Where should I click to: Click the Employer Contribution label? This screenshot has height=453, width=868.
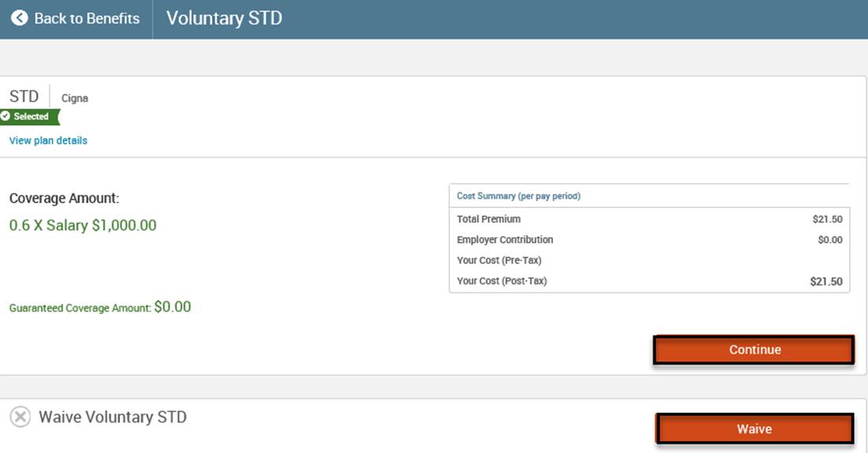click(x=505, y=239)
